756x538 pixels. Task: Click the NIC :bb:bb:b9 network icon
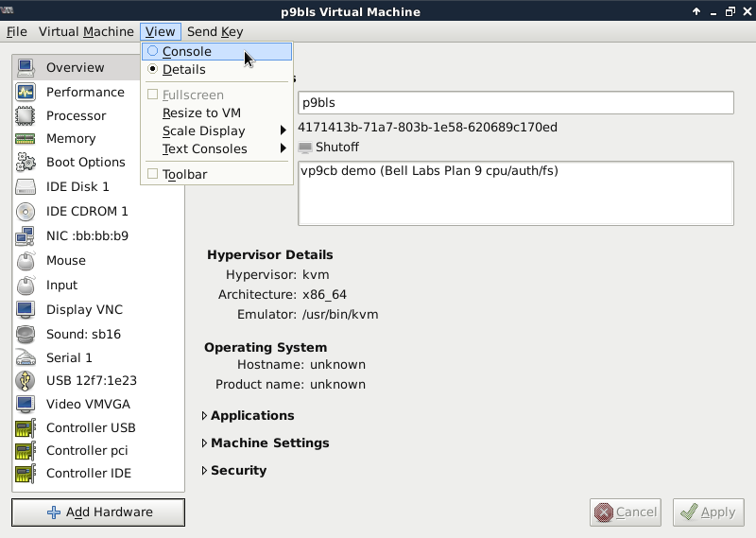click(26, 235)
